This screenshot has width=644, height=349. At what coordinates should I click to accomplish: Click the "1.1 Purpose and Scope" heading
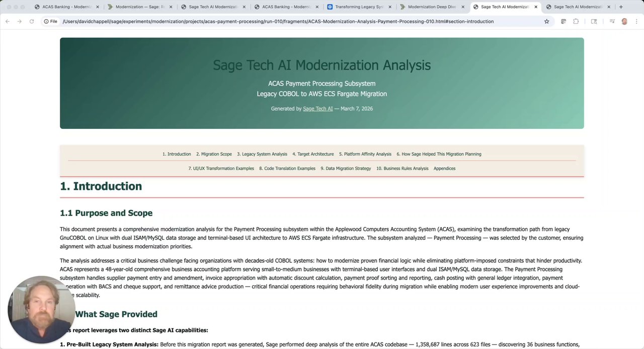coord(106,213)
